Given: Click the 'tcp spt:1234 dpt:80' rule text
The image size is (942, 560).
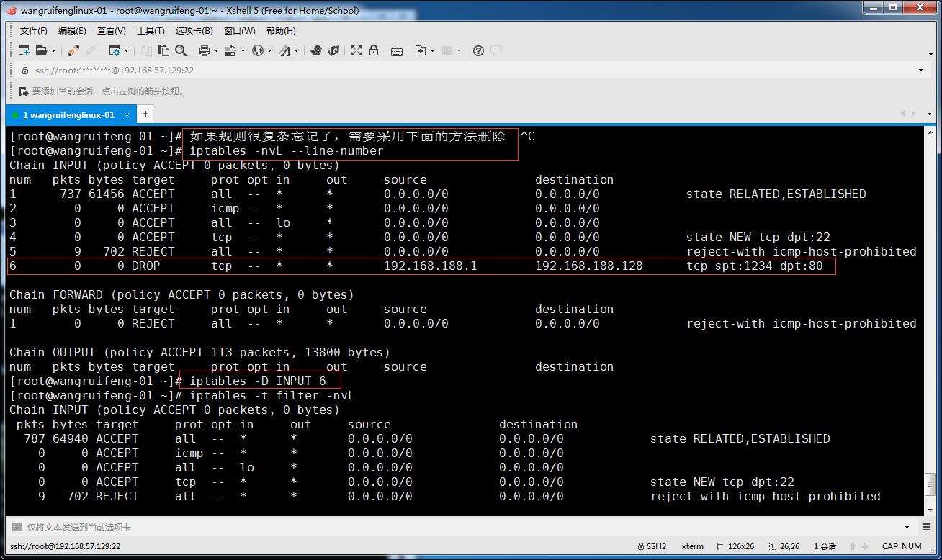Looking at the screenshot, I should [x=755, y=266].
